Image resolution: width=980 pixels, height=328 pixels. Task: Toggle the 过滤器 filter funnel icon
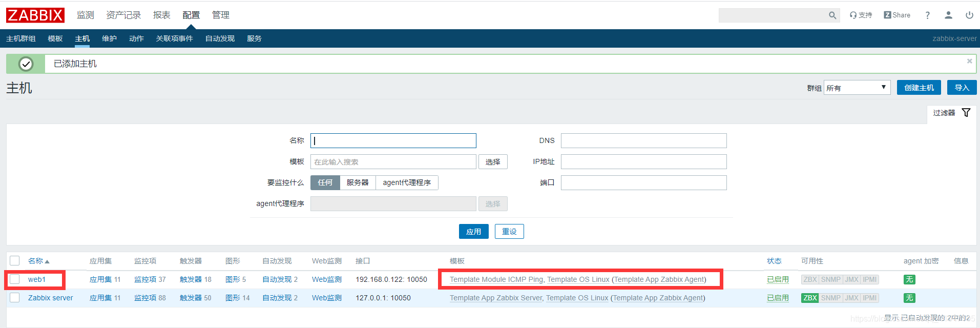(x=966, y=113)
